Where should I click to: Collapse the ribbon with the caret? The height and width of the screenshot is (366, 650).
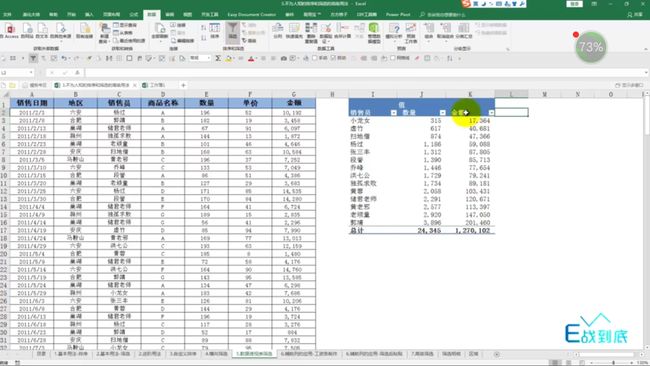tap(646, 49)
